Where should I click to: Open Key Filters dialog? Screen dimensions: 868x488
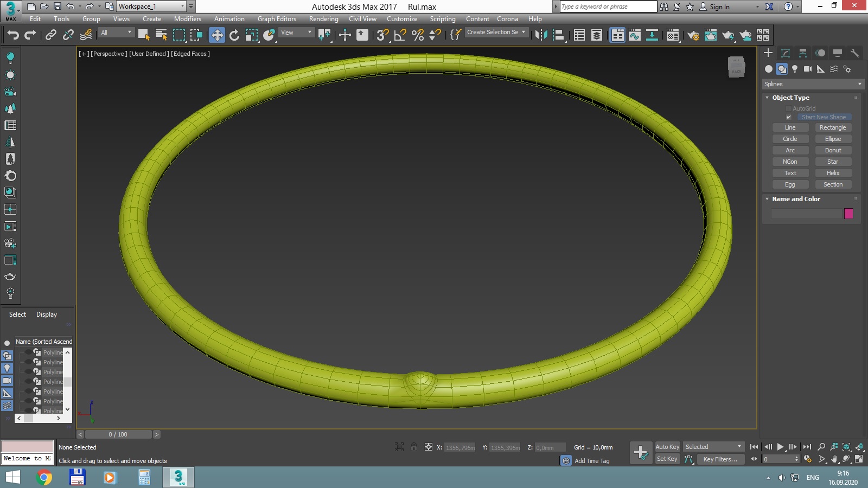point(720,459)
